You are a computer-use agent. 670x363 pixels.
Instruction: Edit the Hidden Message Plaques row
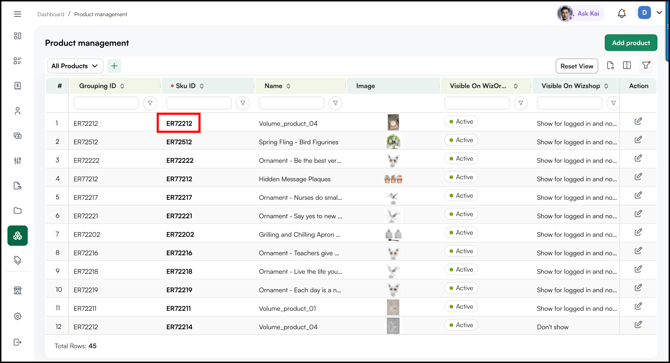tap(638, 177)
